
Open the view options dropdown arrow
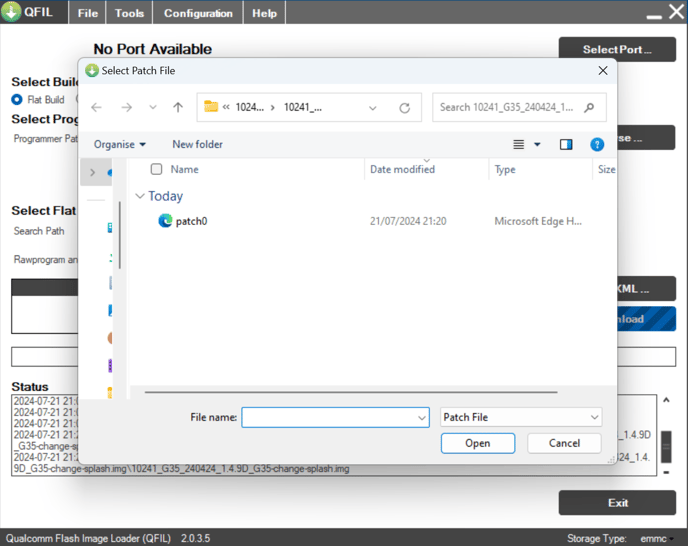pyautogui.click(x=537, y=144)
